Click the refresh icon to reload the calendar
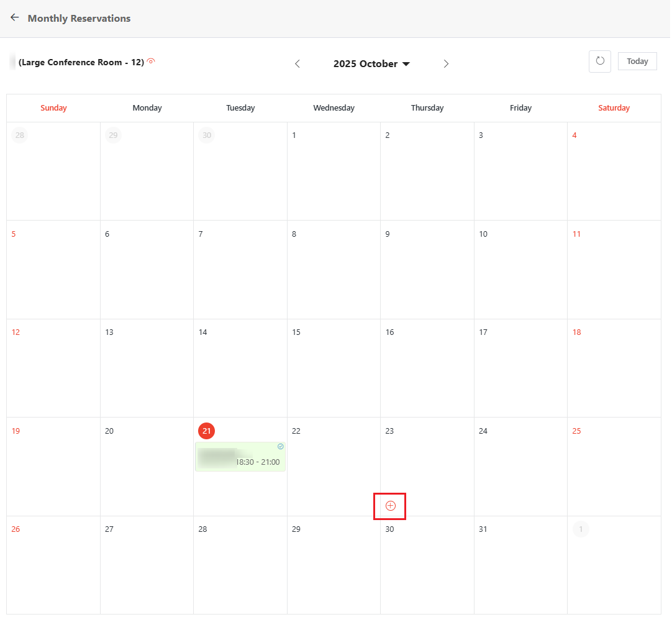Viewport: 672px width, 617px height. click(x=599, y=61)
